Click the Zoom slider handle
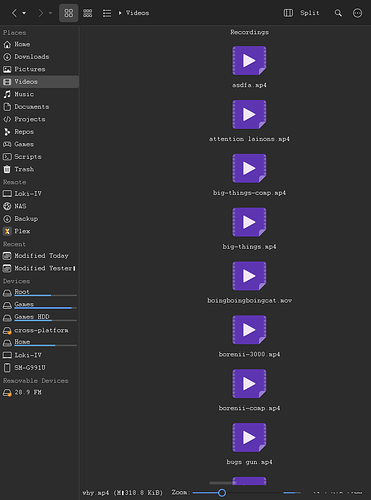This screenshot has width=371, height=500. [222, 493]
